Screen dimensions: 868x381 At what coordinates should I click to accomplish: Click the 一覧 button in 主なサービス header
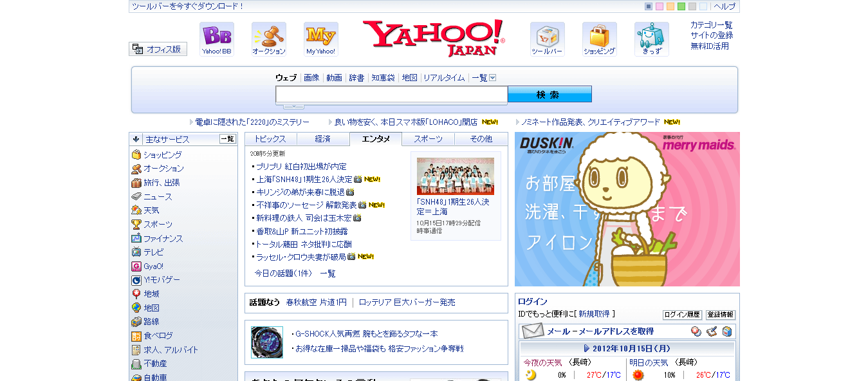click(x=228, y=139)
